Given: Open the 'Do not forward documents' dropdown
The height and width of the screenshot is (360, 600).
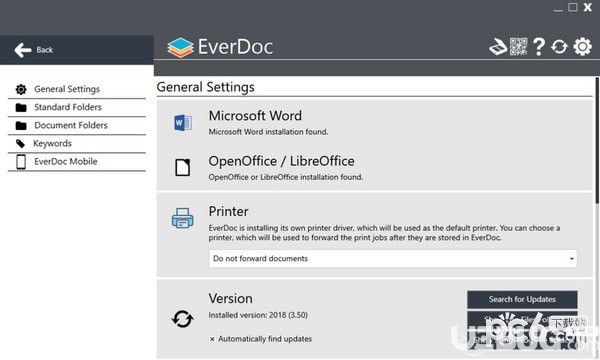Looking at the screenshot, I should pyautogui.click(x=393, y=259).
